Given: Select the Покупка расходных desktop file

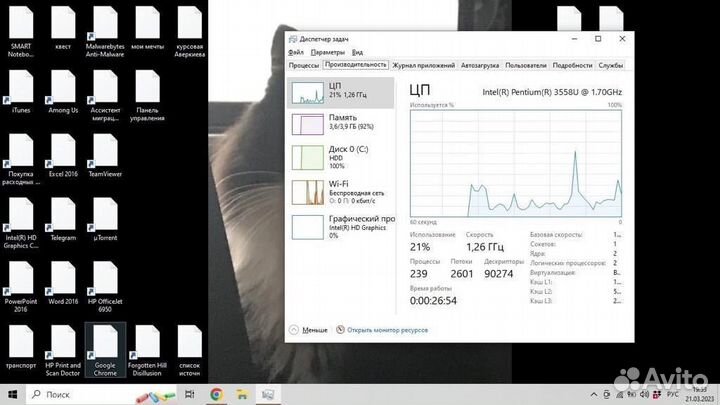Looking at the screenshot, I should 21,159.
